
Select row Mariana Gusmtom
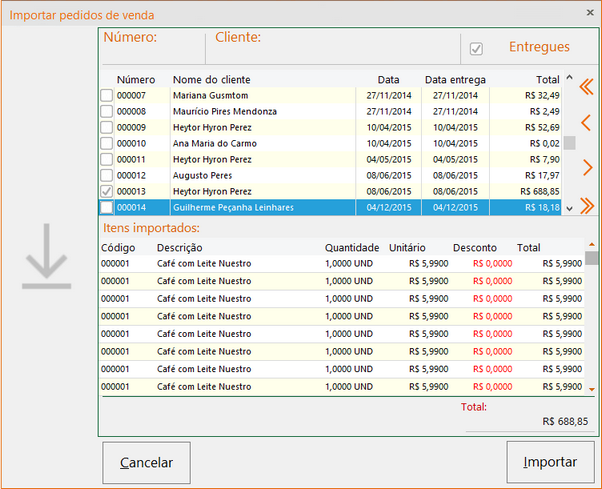[330, 95]
